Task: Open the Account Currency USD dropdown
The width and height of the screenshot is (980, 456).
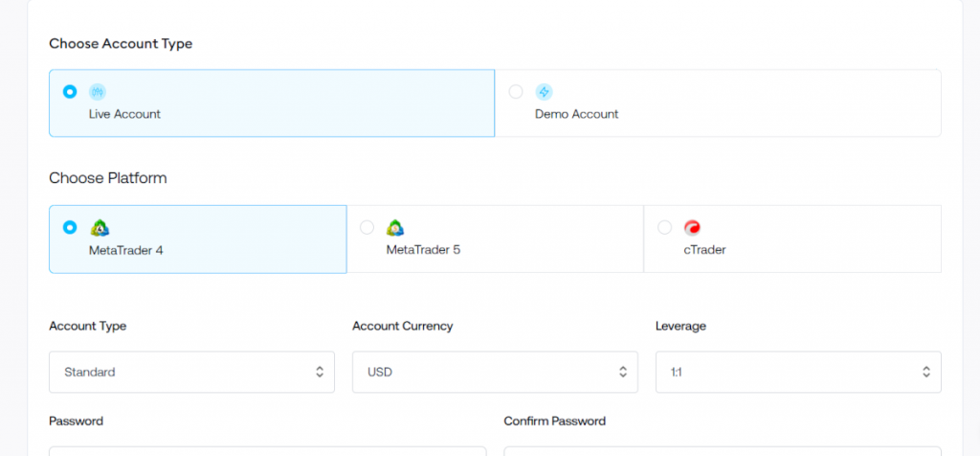Action: pos(495,373)
